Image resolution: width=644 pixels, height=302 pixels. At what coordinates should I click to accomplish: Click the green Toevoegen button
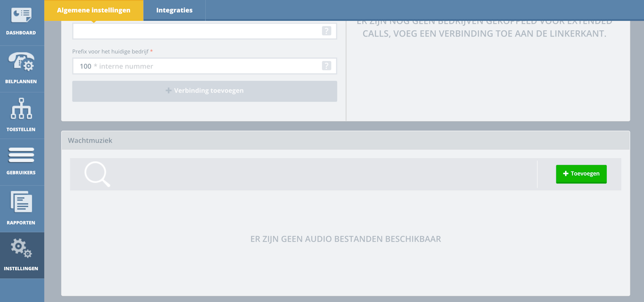581,174
